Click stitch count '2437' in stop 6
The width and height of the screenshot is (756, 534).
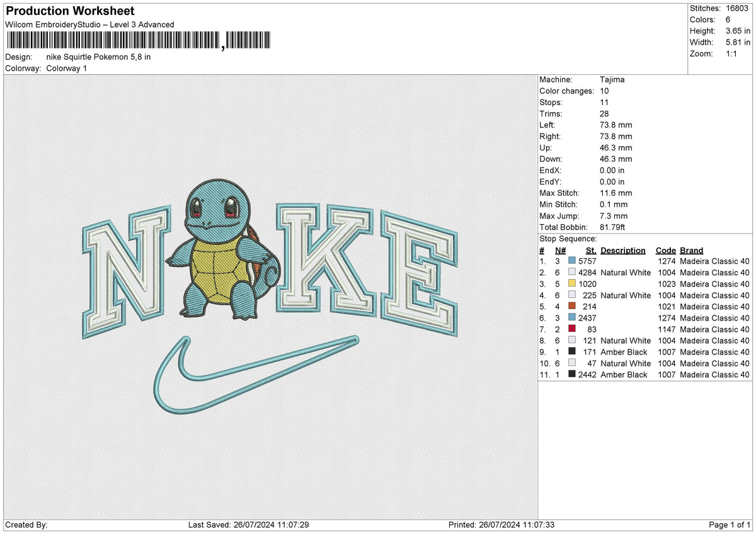click(x=587, y=318)
